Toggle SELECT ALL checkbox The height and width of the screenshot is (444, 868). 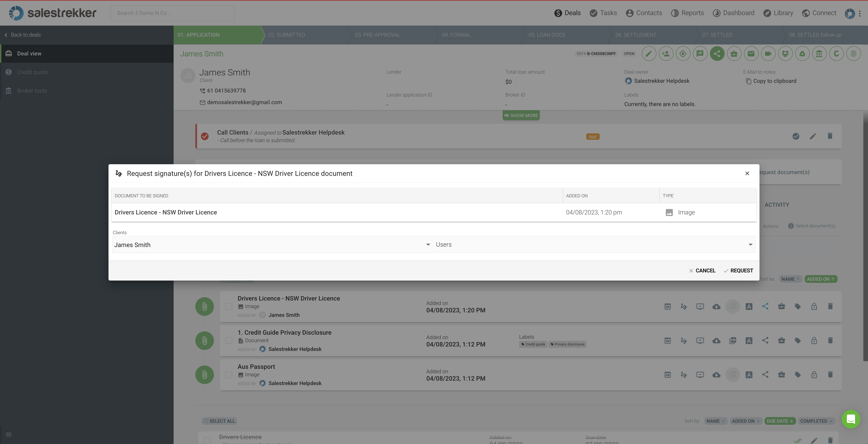(219, 421)
